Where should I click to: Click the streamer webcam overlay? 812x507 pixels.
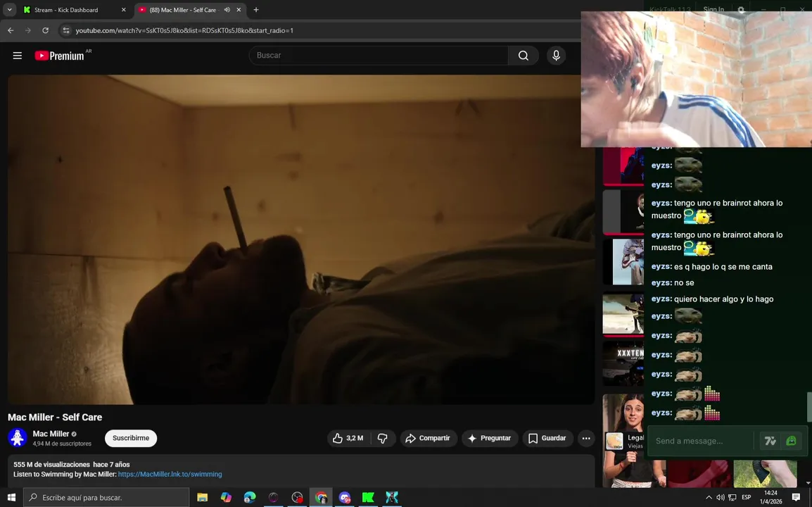[x=696, y=80]
